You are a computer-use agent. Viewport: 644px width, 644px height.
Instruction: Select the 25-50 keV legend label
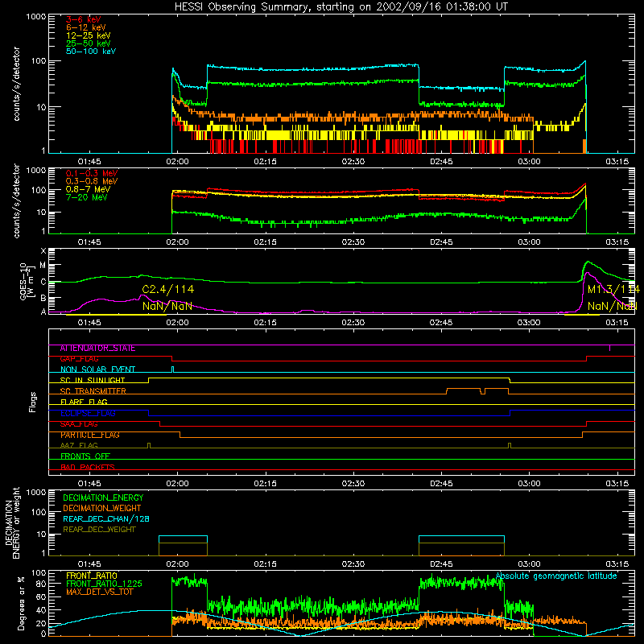tap(89, 43)
